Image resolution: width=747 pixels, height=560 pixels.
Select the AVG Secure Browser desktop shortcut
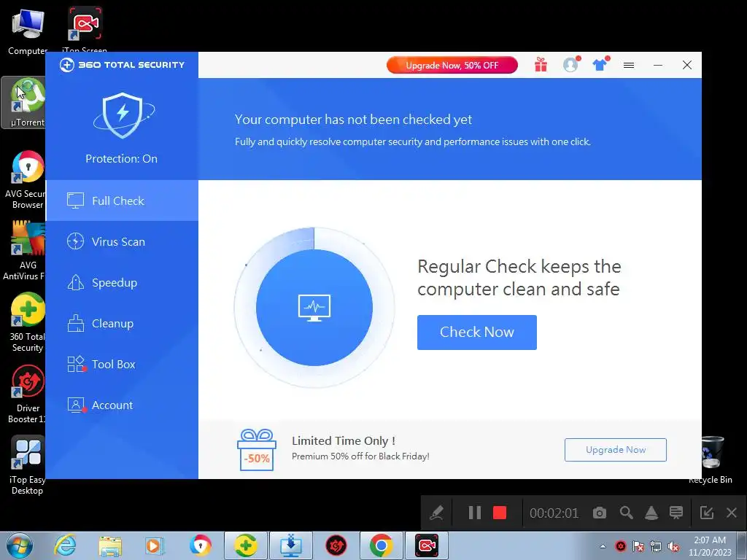25,180
